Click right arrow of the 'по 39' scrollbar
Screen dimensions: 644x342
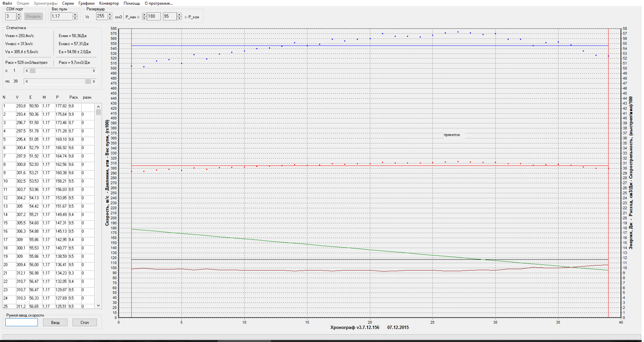[94, 82]
